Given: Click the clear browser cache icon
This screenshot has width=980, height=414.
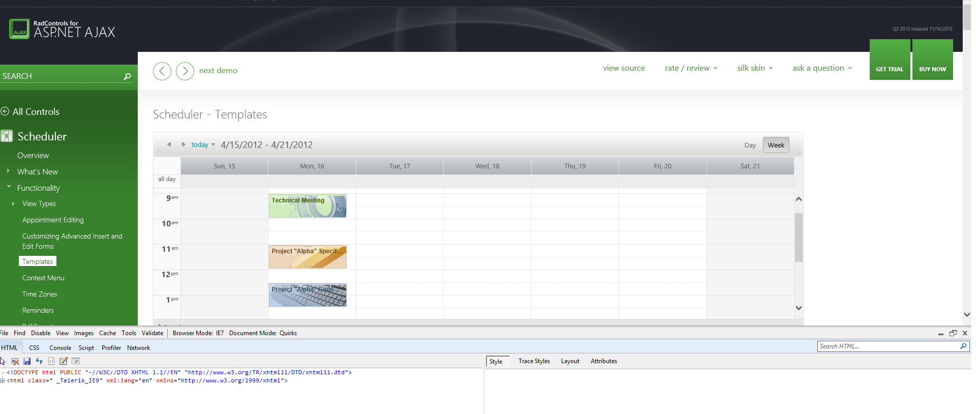Looking at the screenshot, I should [x=15, y=361].
